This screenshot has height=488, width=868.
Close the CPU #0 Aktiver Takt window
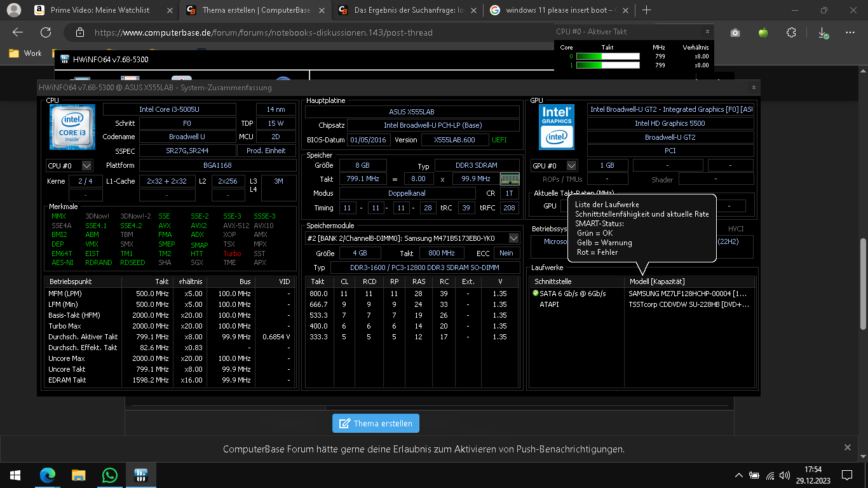[x=707, y=31]
